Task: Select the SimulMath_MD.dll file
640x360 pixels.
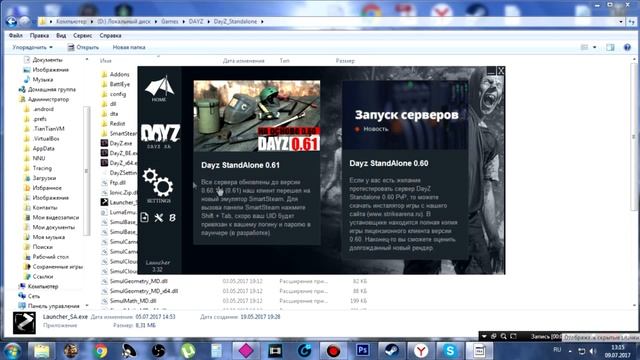Action: tap(129, 301)
